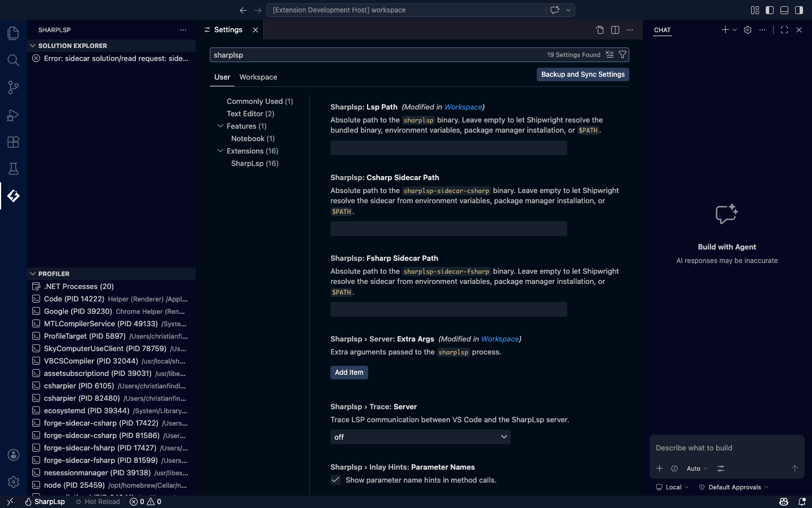The width and height of the screenshot is (812, 508).
Task: Click Backup and Sync Settings button
Action: point(583,75)
